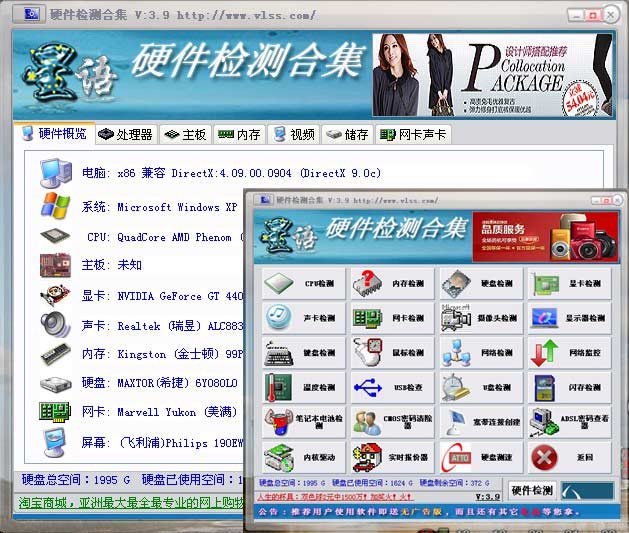Click the speaker icon beside 声卡
The image size is (629, 533).
(55, 324)
